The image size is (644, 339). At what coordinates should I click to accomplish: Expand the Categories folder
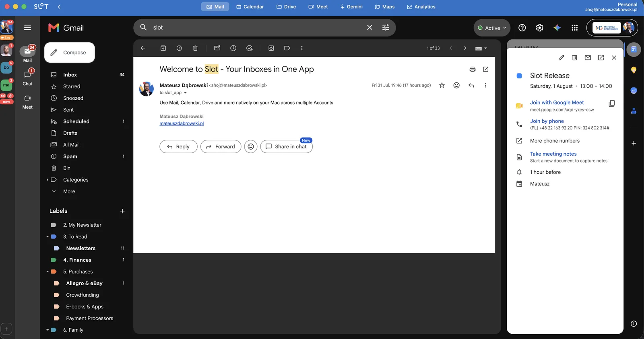point(47,180)
